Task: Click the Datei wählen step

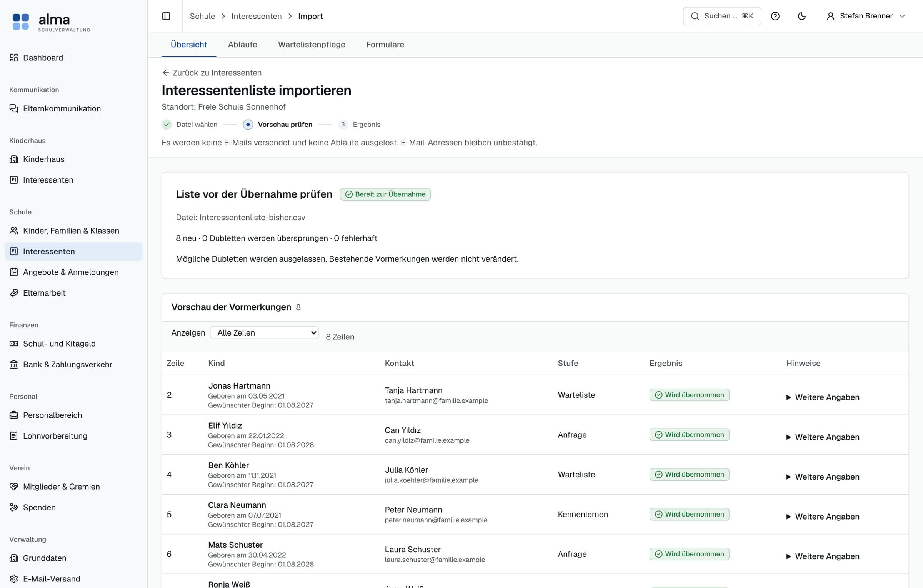Action: (190, 125)
